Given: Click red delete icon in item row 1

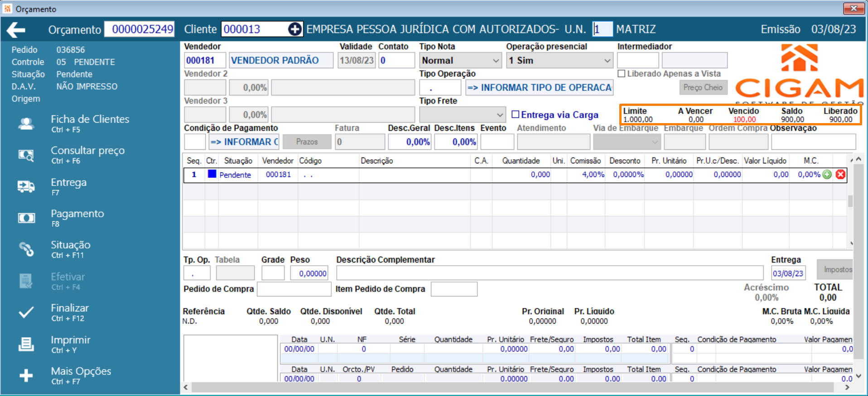Looking at the screenshot, I should point(840,175).
